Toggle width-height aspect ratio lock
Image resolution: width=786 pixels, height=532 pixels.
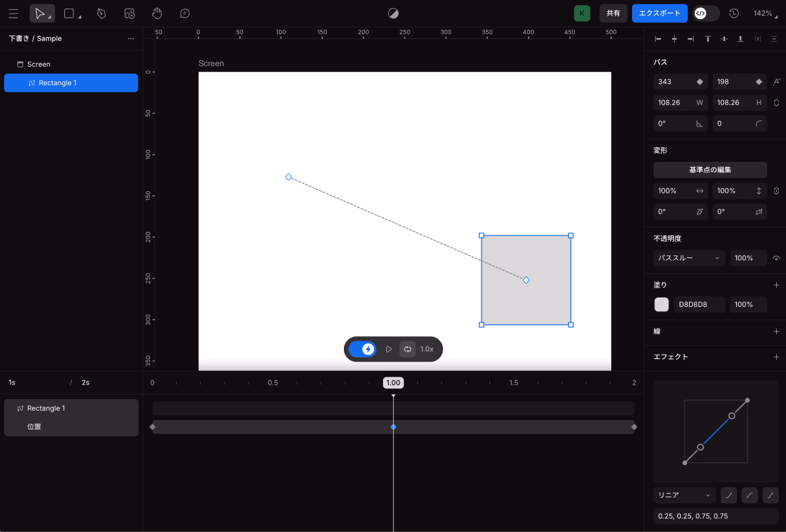tap(776, 103)
